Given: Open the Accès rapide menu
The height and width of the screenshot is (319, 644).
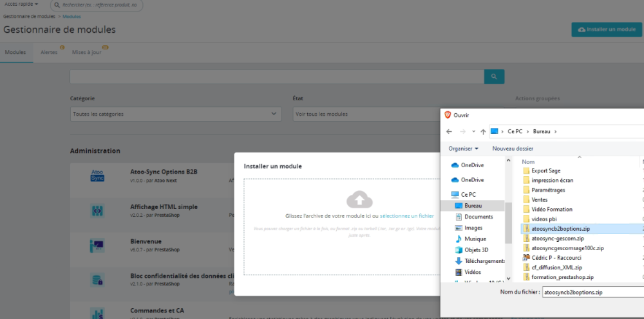Looking at the screenshot, I should pos(21,4).
